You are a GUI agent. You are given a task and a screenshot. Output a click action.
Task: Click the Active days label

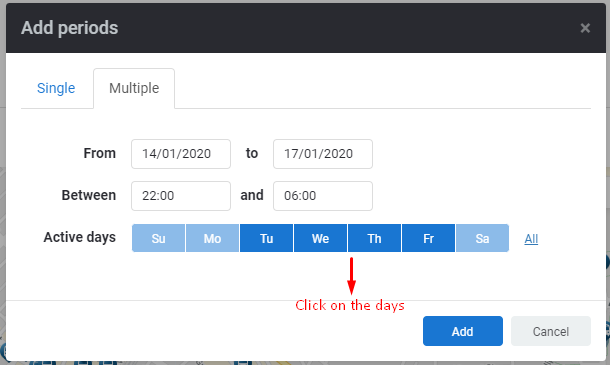(80, 237)
